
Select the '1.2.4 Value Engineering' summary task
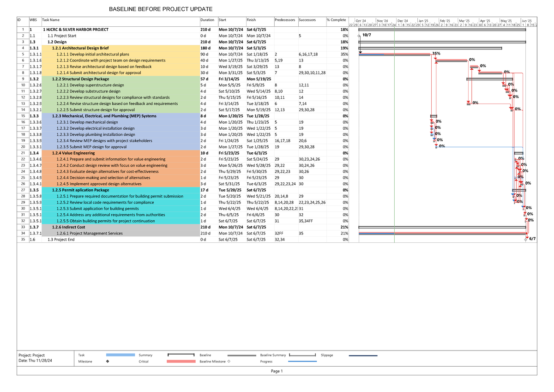coord(73,153)
